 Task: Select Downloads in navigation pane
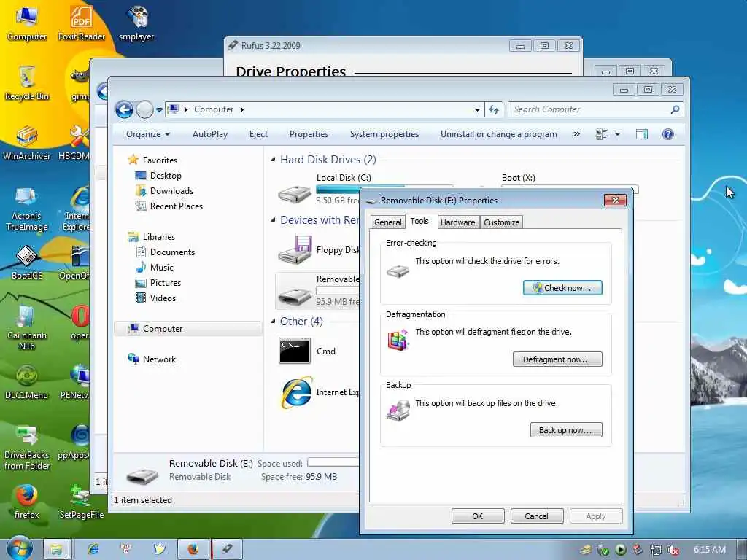(x=164, y=191)
